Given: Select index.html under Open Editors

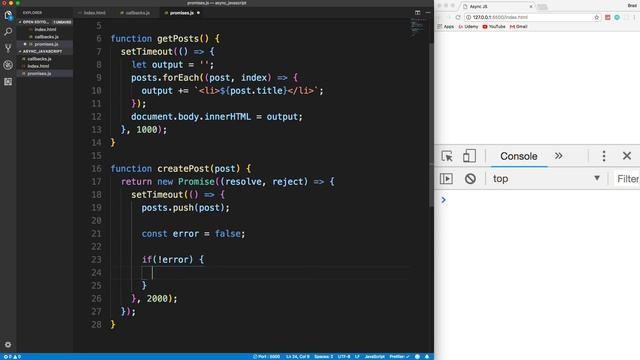Looking at the screenshot, I should point(45,29).
